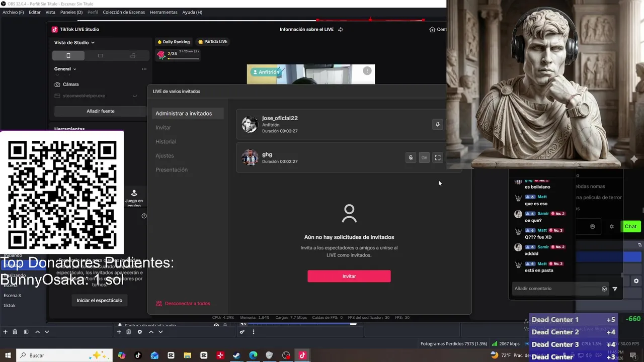Open the Centro home icon
This screenshot has width=644, height=362.
[432, 29]
